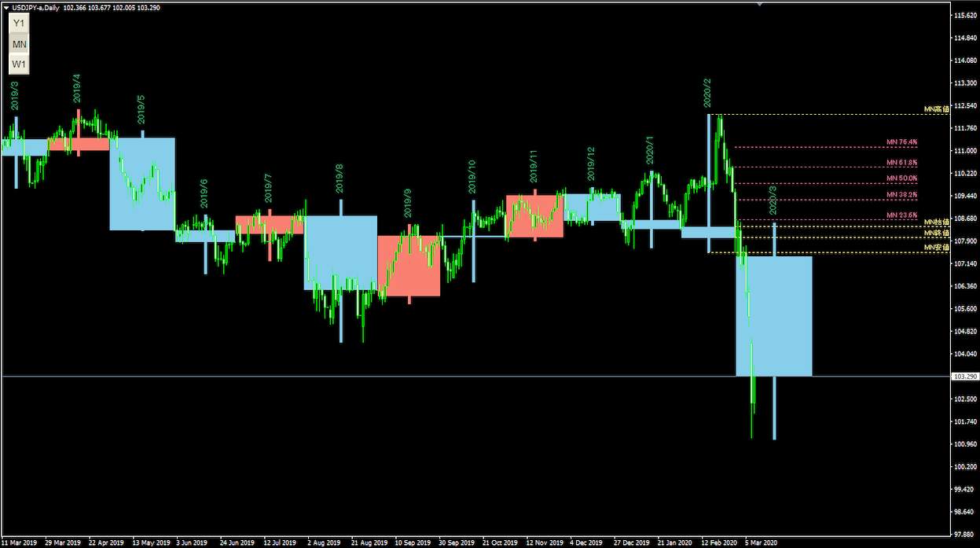
Task: Click the 12 Feb 2020 date label
Action: pos(719,542)
